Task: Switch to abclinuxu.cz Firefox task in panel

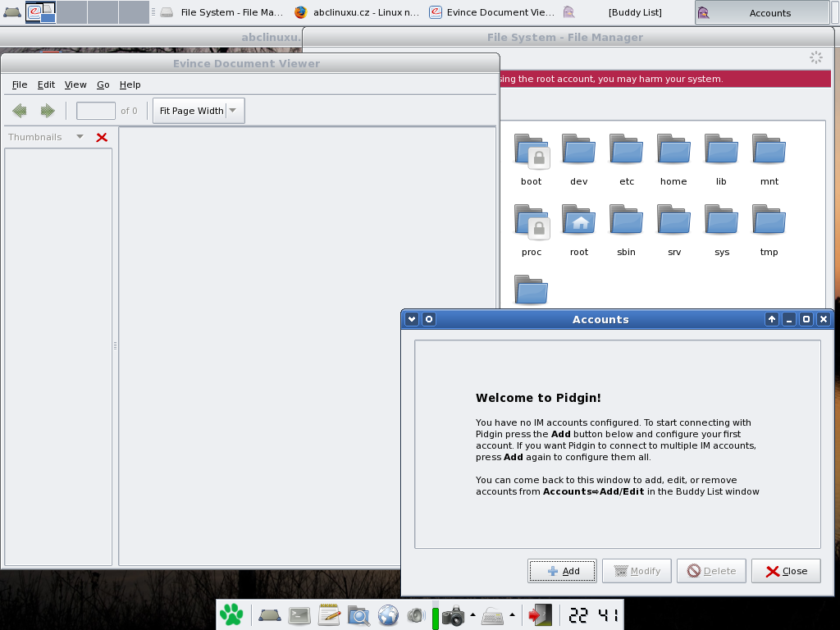Action: click(358, 11)
